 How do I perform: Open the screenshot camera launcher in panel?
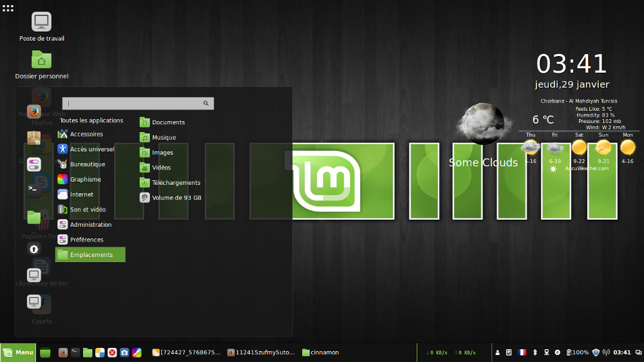pyautogui.click(x=124, y=352)
